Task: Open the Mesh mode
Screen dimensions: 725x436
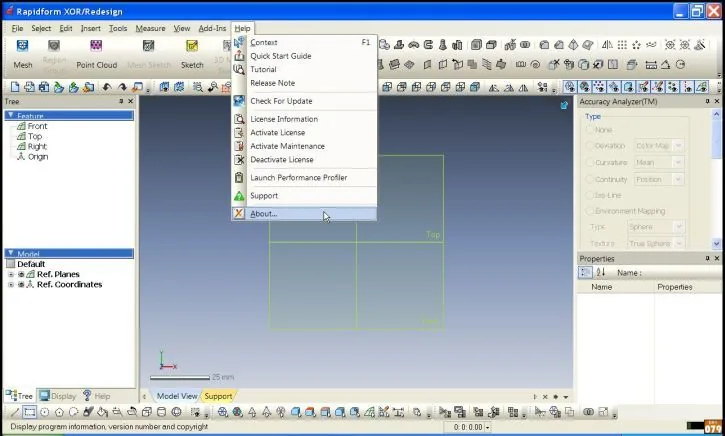Action: click(x=22, y=54)
